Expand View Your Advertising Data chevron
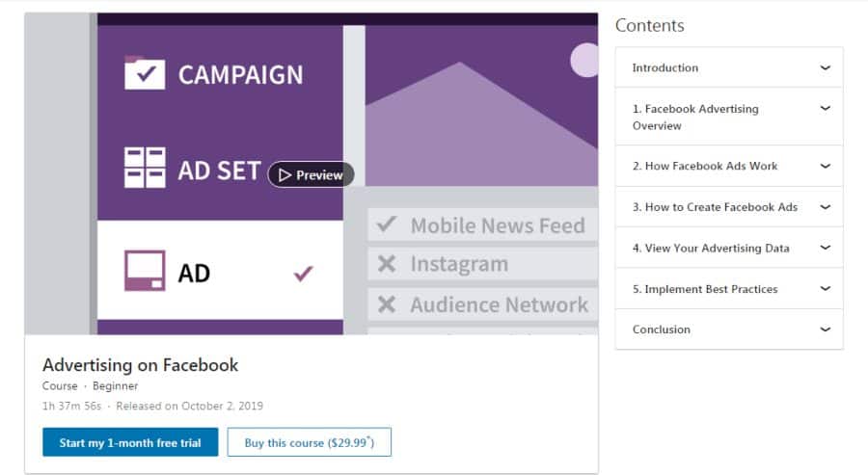Screen dimensions: 868x475 tap(825, 248)
